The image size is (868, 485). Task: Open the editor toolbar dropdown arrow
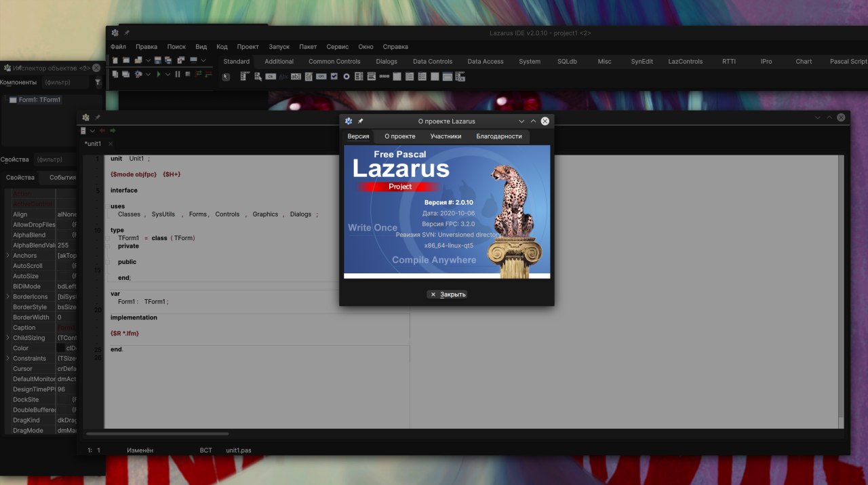click(x=92, y=130)
